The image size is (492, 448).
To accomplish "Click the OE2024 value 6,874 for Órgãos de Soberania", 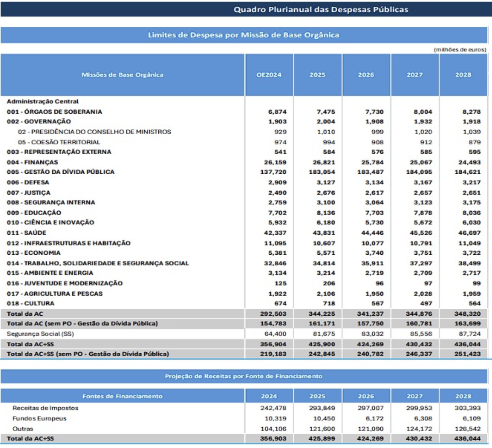I will (277, 112).
